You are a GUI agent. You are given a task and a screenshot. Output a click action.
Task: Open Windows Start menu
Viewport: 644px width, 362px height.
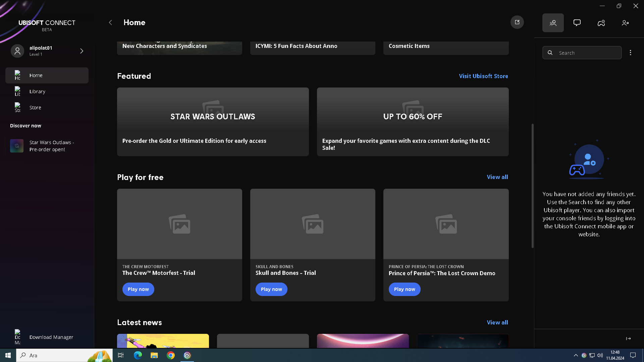(8, 355)
